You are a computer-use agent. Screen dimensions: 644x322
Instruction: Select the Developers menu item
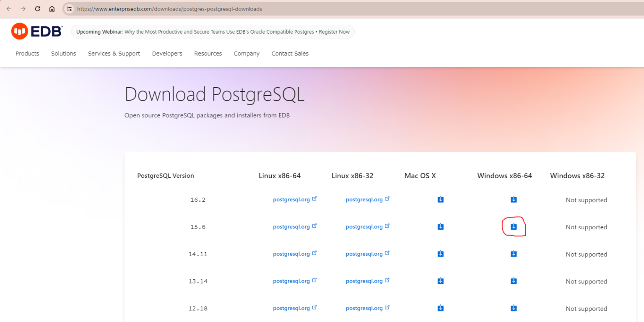click(x=167, y=53)
